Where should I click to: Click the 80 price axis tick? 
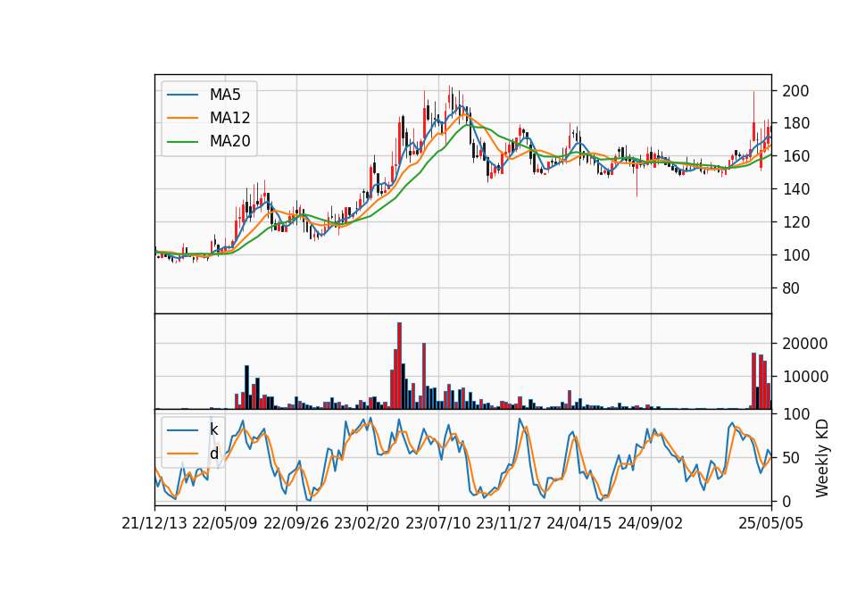pos(791,288)
